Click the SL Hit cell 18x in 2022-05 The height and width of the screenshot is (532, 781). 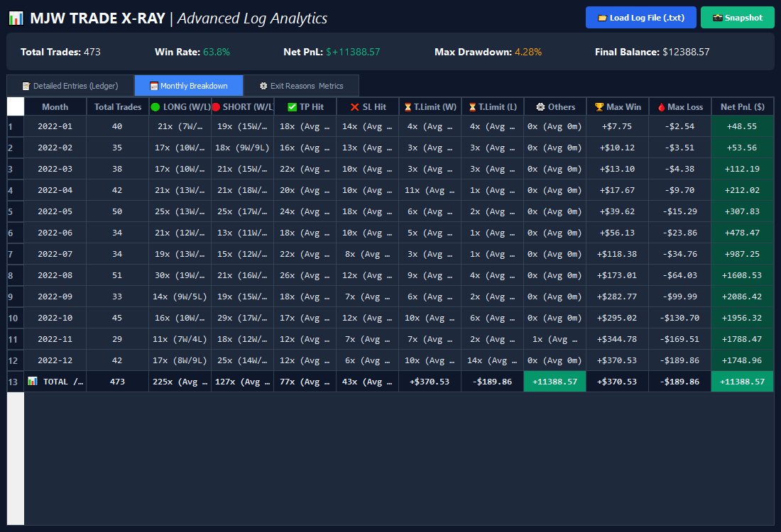[368, 211]
